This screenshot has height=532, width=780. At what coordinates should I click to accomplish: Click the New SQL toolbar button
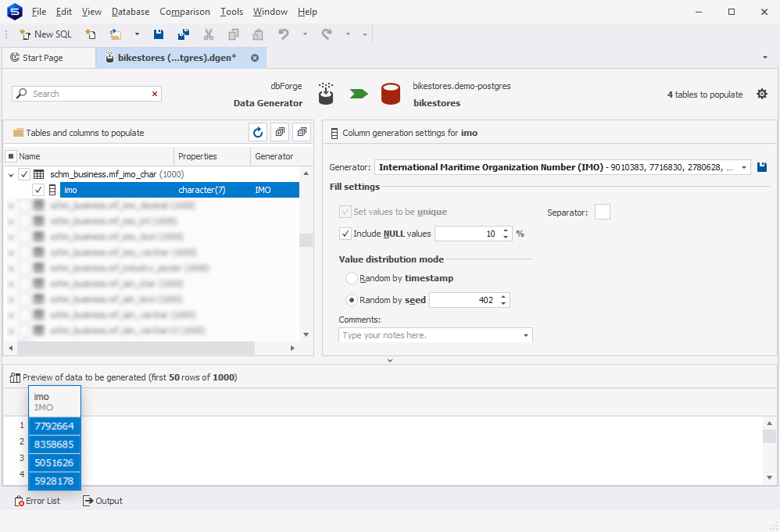45,34
